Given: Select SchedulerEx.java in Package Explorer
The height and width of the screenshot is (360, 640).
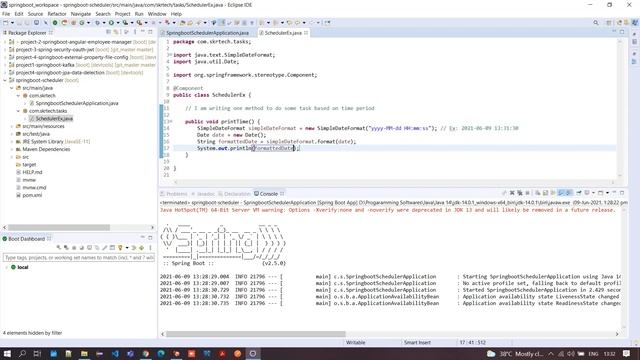Looking at the screenshot, I should pos(54,119).
